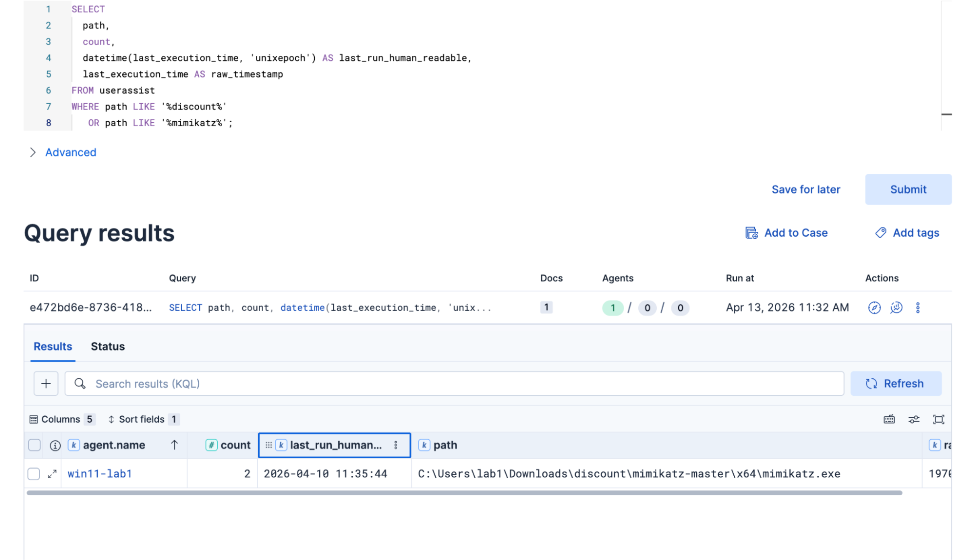Click Add to Case
Viewport: 974px width, 560px height.
pyautogui.click(x=786, y=233)
